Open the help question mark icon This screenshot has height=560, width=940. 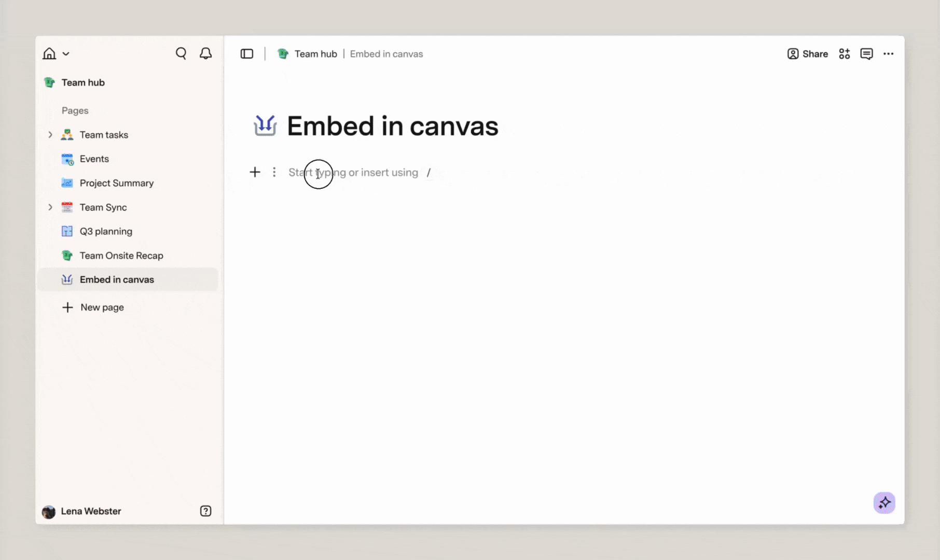click(x=205, y=511)
